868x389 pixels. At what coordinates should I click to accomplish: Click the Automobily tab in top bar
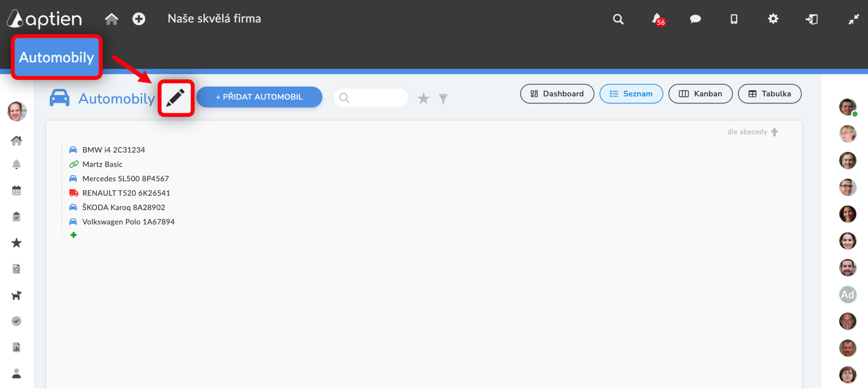57,57
